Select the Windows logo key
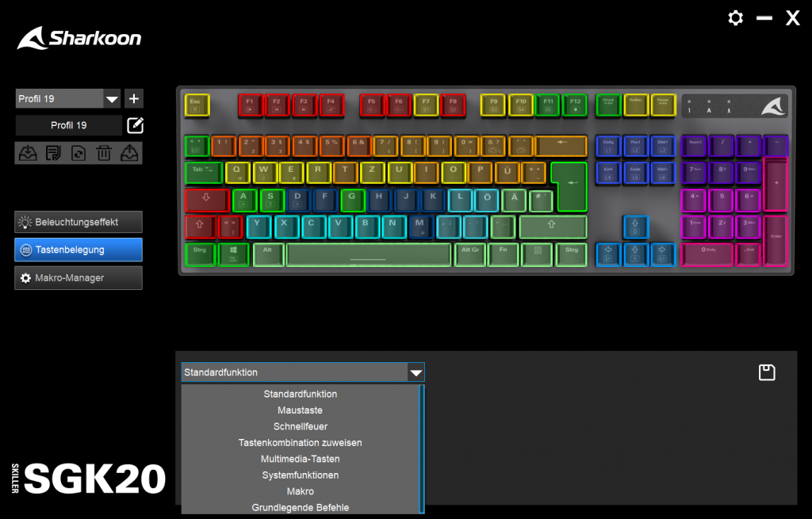 pos(234,254)
